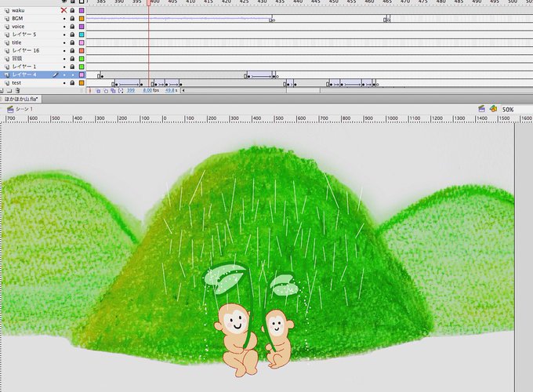Screen dimensions: 533x392
Task: Select the voice layer by name
Action: pos(18,27)
